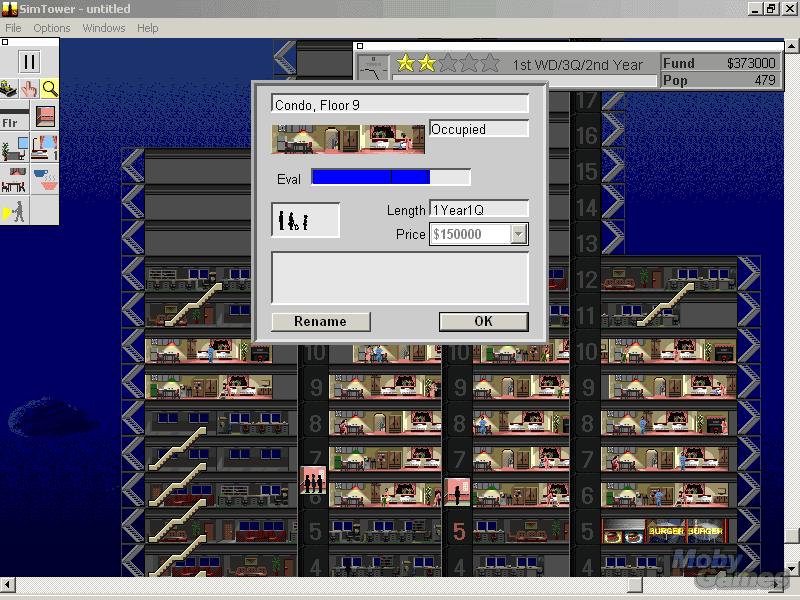The image size is (800, 600).
Task: Select the pointing hand tool
Action: (29, 89)
